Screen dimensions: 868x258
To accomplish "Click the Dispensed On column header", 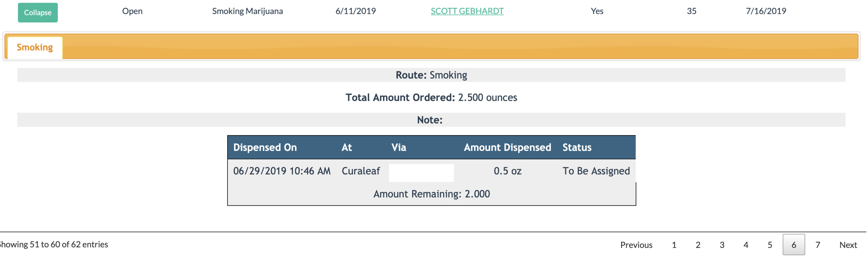I will [265, 147].
